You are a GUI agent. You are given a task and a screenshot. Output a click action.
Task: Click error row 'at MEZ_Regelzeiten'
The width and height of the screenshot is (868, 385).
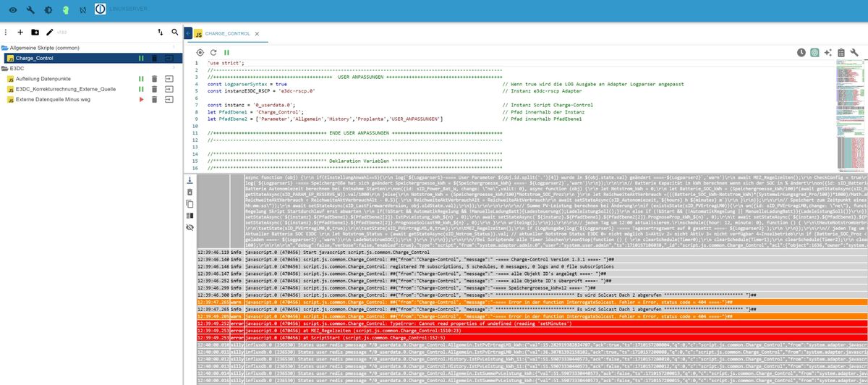point(532,330)
